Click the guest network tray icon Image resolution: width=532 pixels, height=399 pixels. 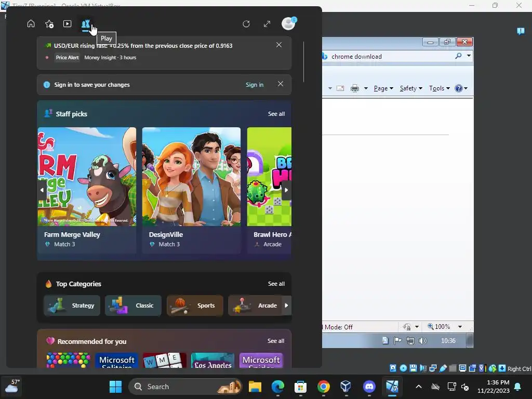coord(410,341)
